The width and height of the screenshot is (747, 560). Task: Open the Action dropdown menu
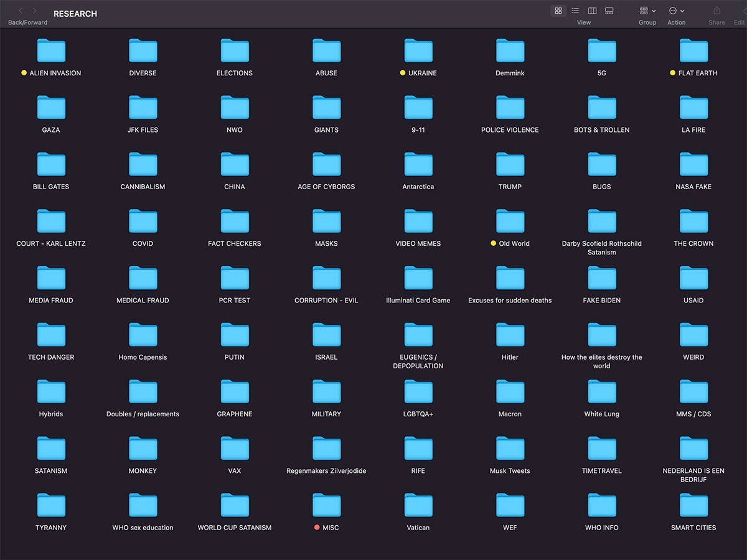click(676, 11)
